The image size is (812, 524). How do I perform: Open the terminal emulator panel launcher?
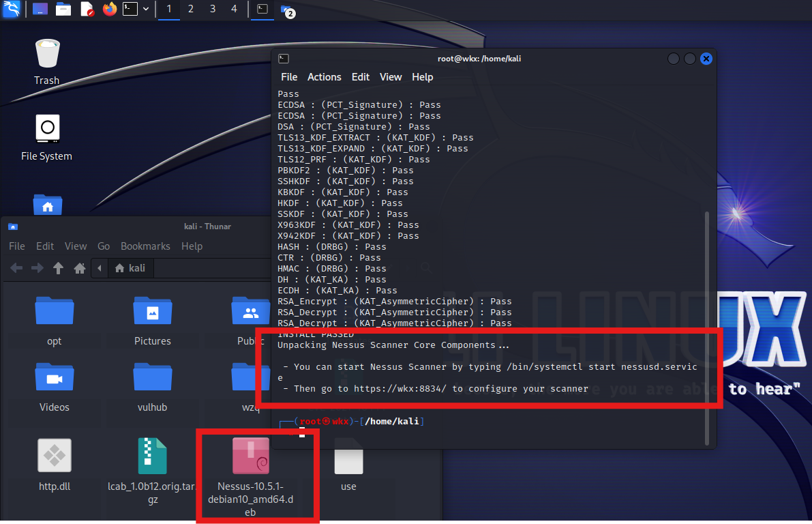coord(130,9)
